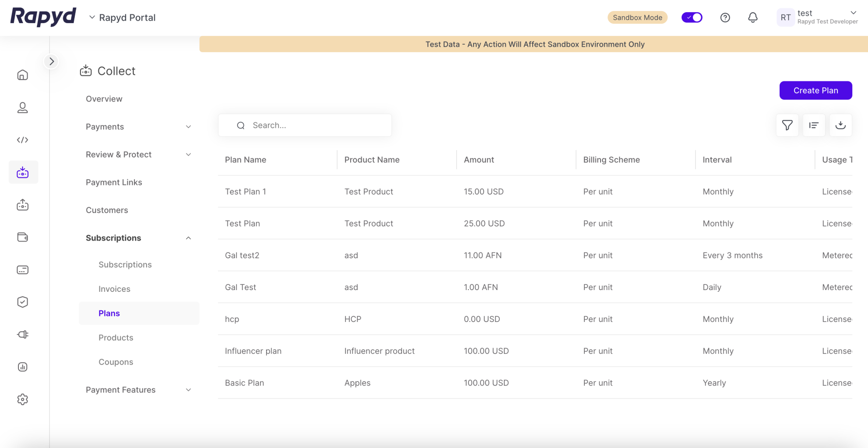The width and height of the screenshot is (868, 448).
Task: Click the Create Plan button
Action: point(815,91)
